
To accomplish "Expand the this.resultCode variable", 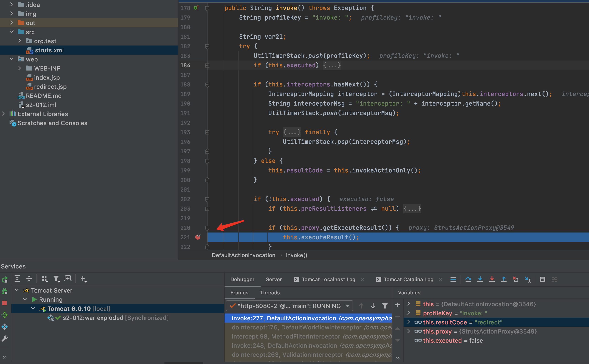I will [409, 322].
